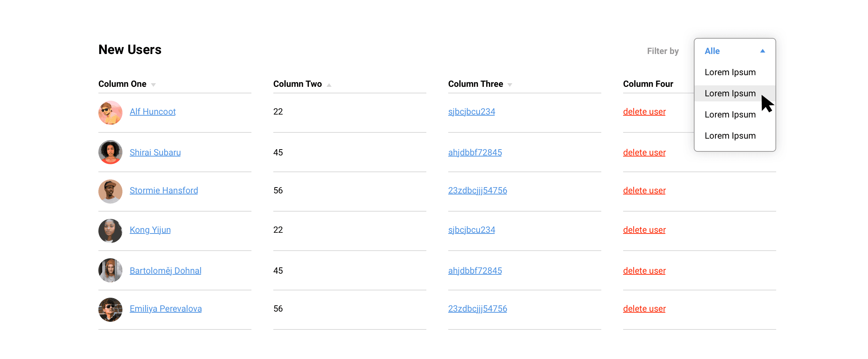Image resolution: width=868 pixels, height=359 pixels.
Task: Delete user in Emiliya Perevalova row
Action: [x=644, y=309]
